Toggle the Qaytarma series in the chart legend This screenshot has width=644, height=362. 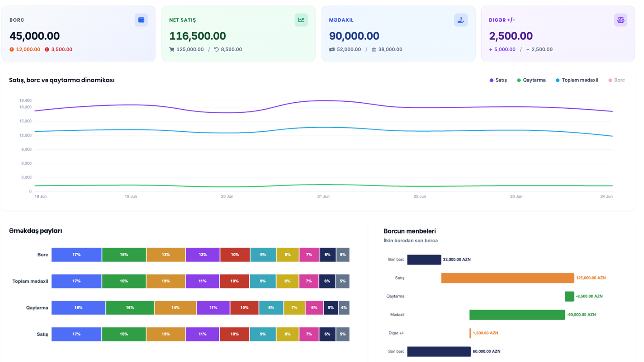point(531,80)
